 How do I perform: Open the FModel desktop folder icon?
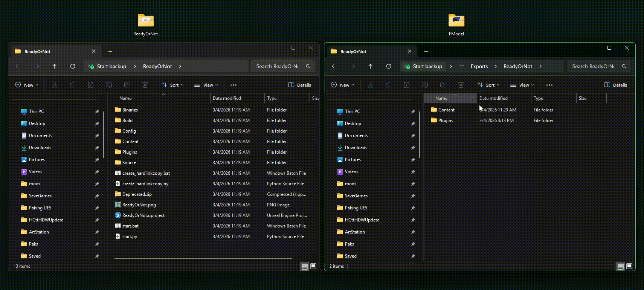coord(456,21)
